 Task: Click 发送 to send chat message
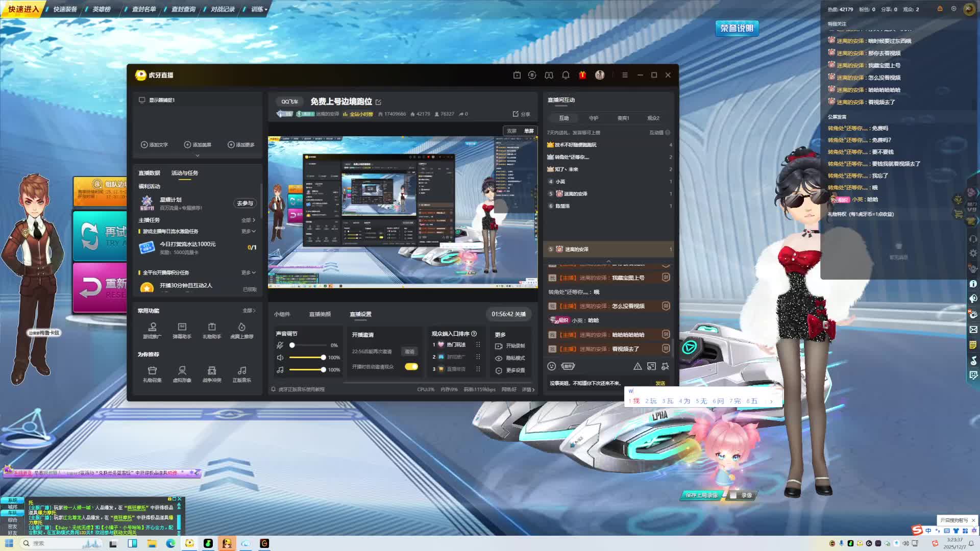click(x=660, y=383)
